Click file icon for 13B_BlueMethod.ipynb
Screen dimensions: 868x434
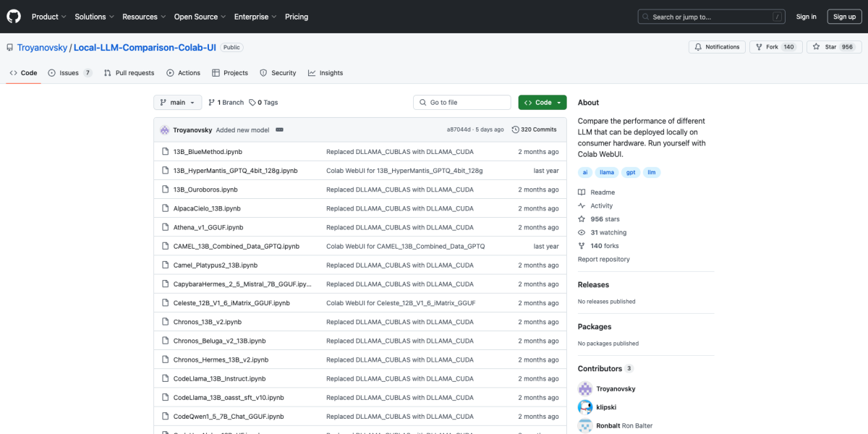(x=164, y=152)
